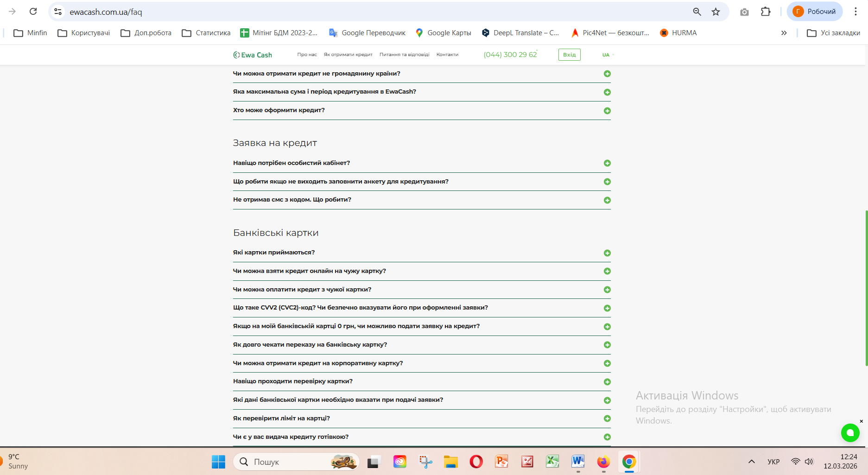Open the Google Переводчик bookmark
Image resolution: width=868 pixels, height=475 pixels.
pyautogui.click(x=367, y=33)
